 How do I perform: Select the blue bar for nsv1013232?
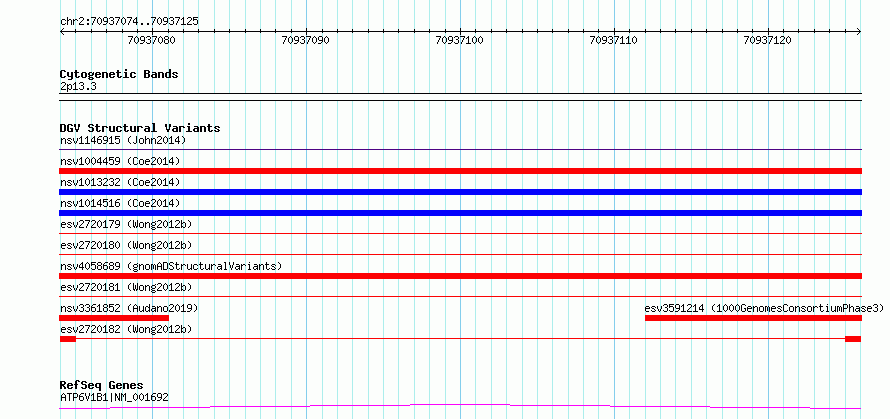tap(460, 192)
